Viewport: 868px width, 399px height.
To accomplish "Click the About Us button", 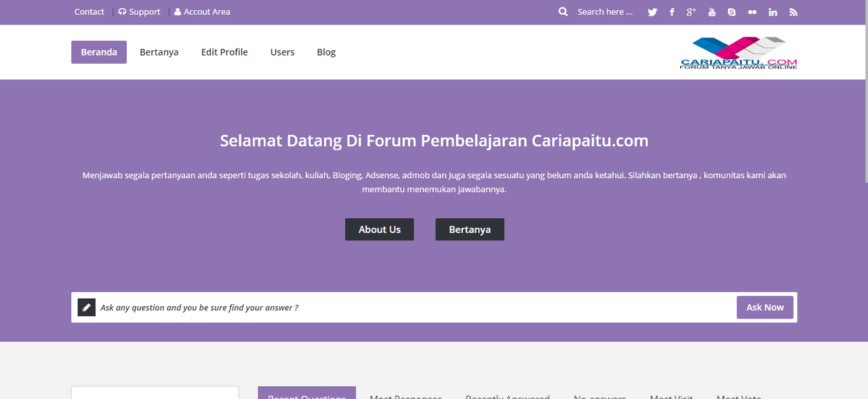I will (x=380, y=230).
